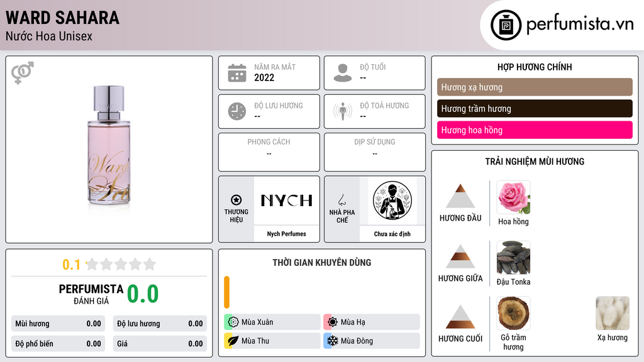Open the Hoa hồng rose note image
Image resolution: width=644 pixels, height=362 pixels.
pyautogui.click(x=513, y=197)
